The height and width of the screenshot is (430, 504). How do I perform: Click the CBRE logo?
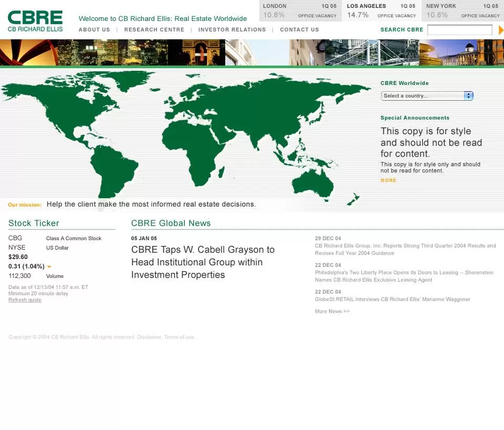click(x=35, y=20)
